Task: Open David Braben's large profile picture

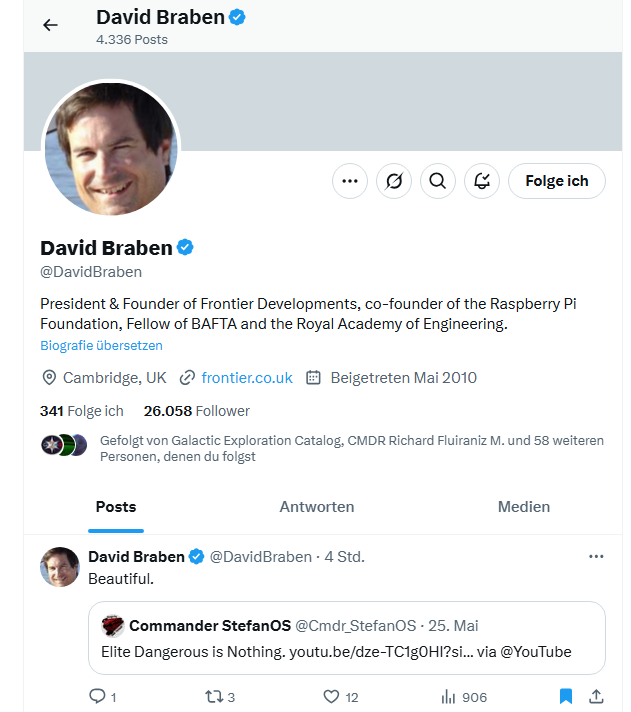Action: tap(111, 148)
